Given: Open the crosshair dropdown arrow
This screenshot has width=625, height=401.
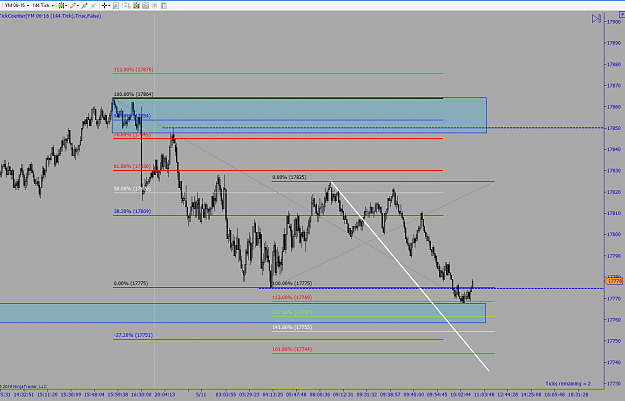Looking at the screenshot, I should tap(109, 6).
